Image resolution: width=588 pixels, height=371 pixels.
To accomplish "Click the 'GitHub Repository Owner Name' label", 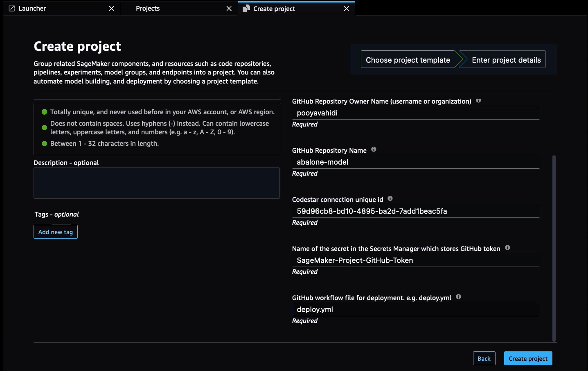I will tap(382, 101).
